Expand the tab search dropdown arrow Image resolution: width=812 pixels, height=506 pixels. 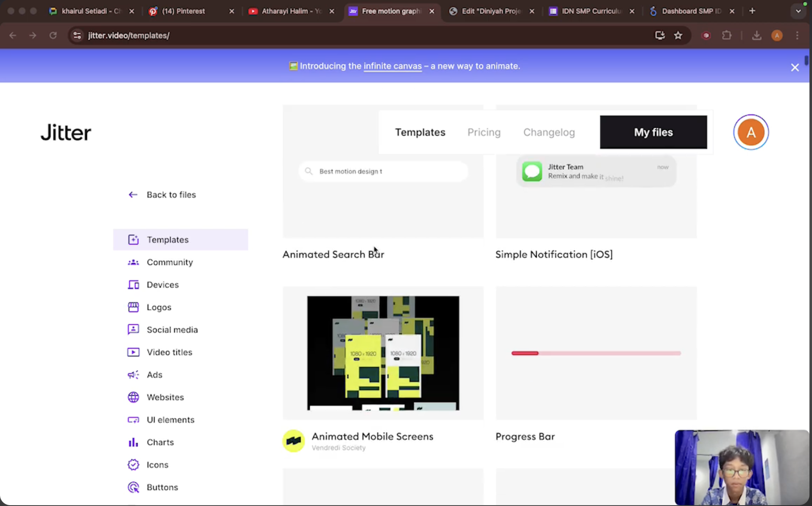(798, 11)
